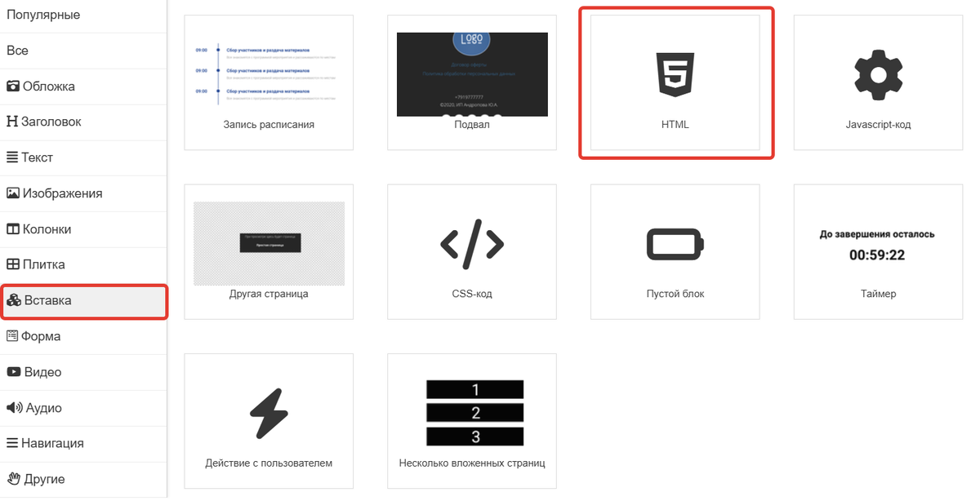Open the Популярные category

tap(43, 15)
